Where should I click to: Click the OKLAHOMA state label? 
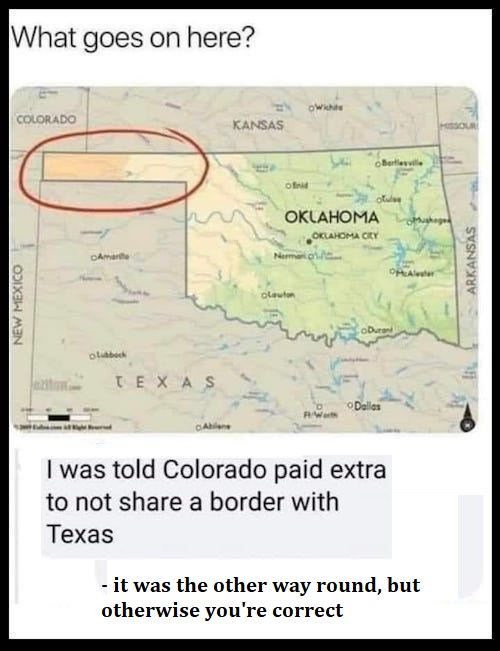point(332,217)
